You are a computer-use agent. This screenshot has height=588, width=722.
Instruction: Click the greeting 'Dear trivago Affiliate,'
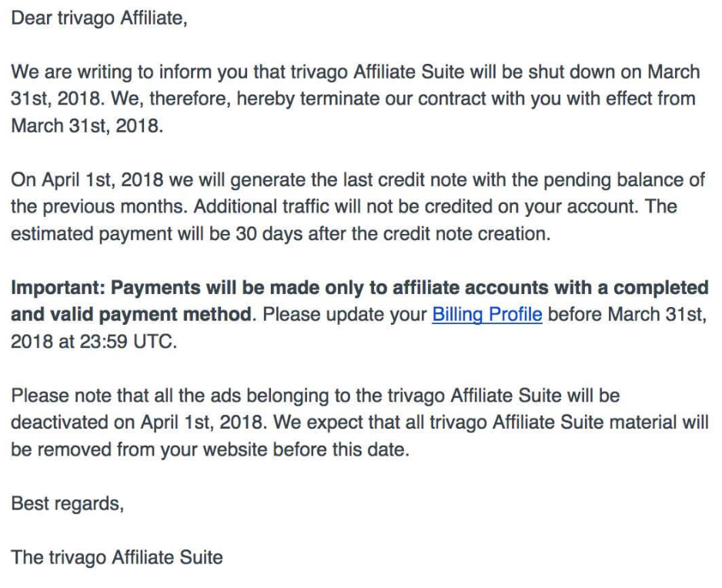(x=99, y=19)
